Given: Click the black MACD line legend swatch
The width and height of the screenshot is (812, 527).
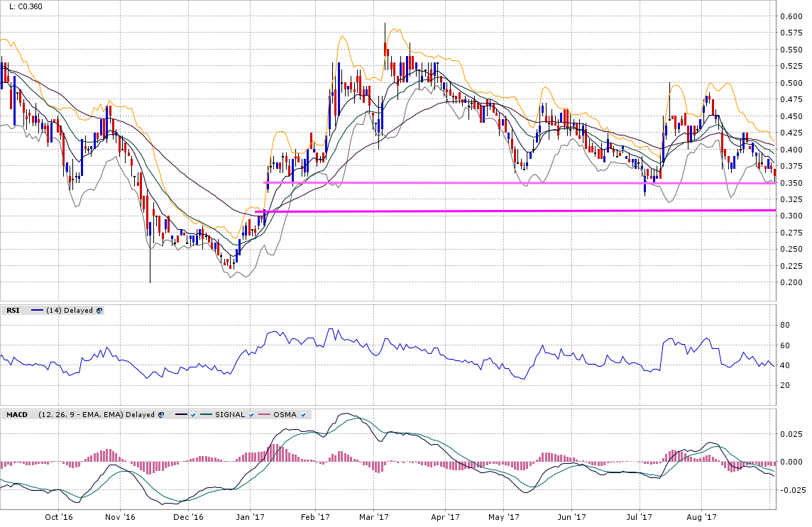Looking at the screenshot, I should pos(181,414).
